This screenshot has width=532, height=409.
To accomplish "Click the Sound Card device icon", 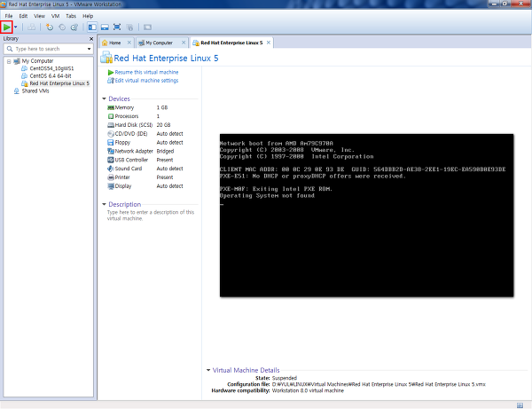I will click(111, 169).
